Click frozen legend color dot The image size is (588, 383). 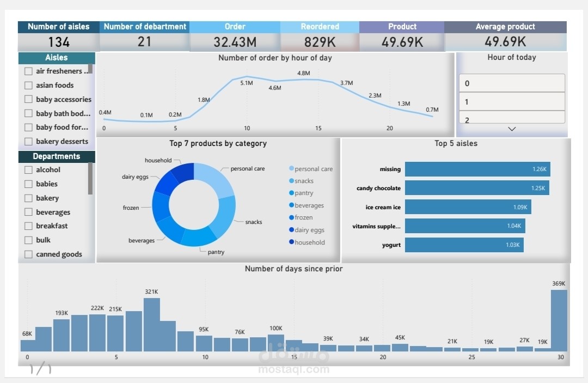point(291,217)
